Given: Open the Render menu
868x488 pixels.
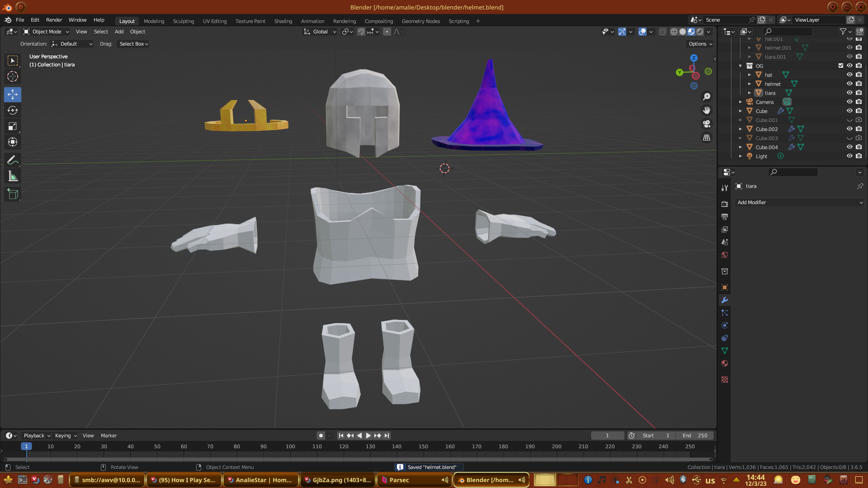Looking at the screenshot, I should click(x=54, y=20).
